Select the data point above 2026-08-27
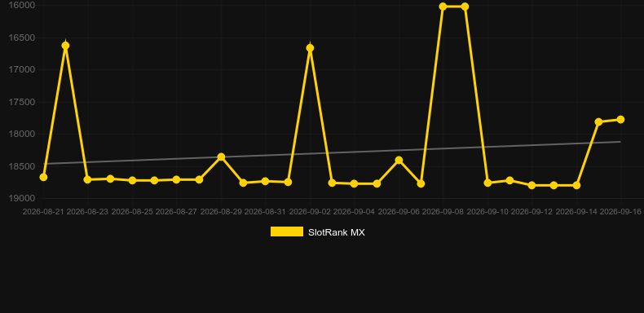This screenshot has height=313, width=644. coord(177,179)
